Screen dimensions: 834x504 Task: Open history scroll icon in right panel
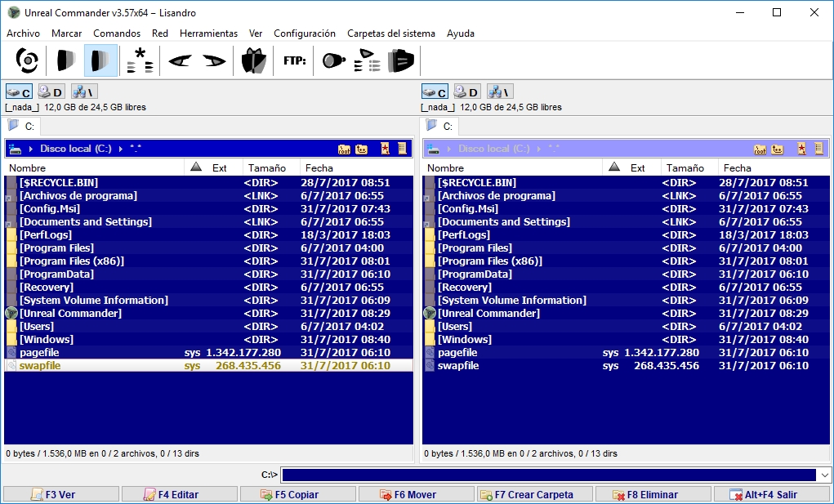pyautogui.click(x=818, y=149)
